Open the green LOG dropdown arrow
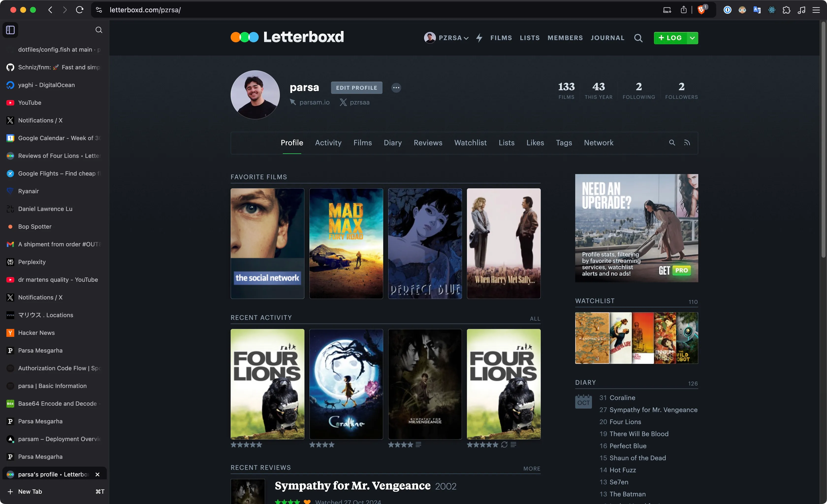 (692, 38)
